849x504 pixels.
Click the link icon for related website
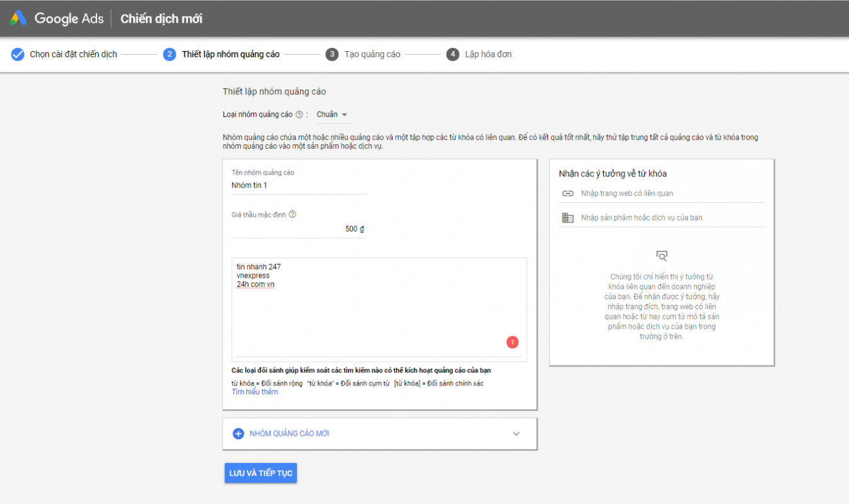(568, 193)
